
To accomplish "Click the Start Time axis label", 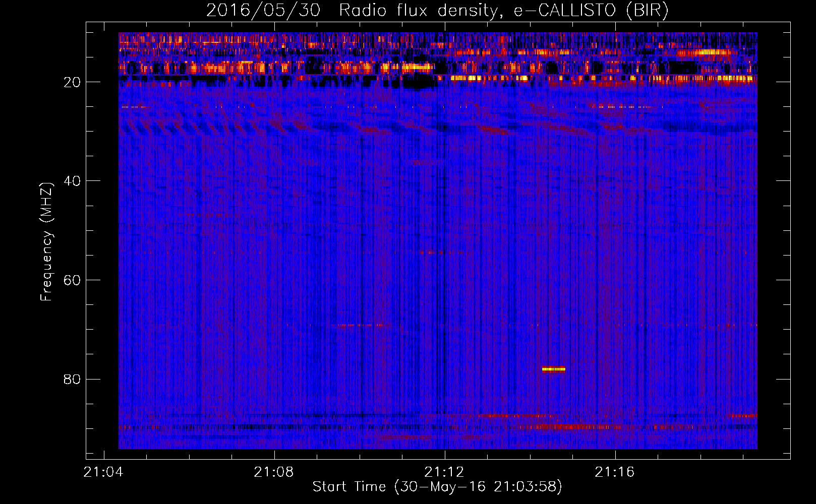I will [437, 487].
